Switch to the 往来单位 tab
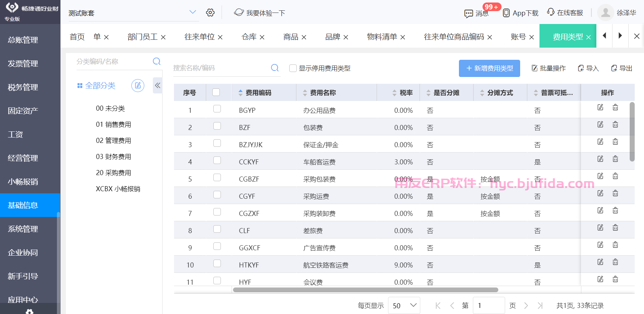644x314 pixels. (x=199, y=37)
